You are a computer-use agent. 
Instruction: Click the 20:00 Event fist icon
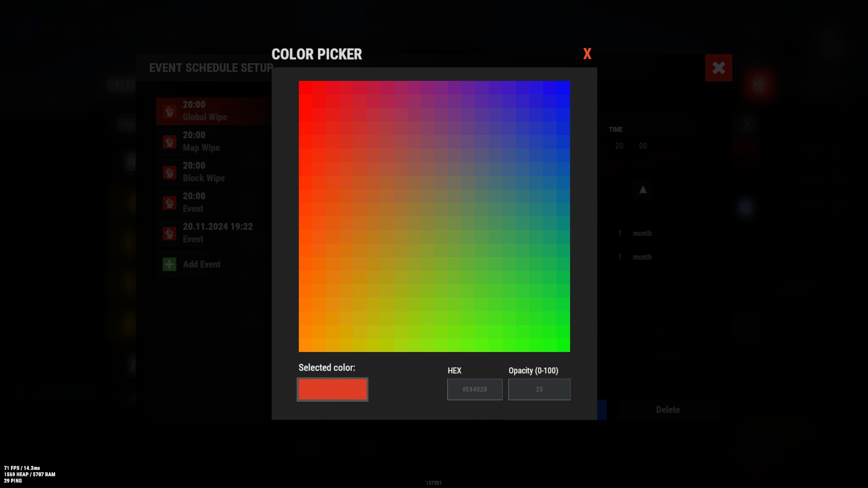tap(170, 203)
